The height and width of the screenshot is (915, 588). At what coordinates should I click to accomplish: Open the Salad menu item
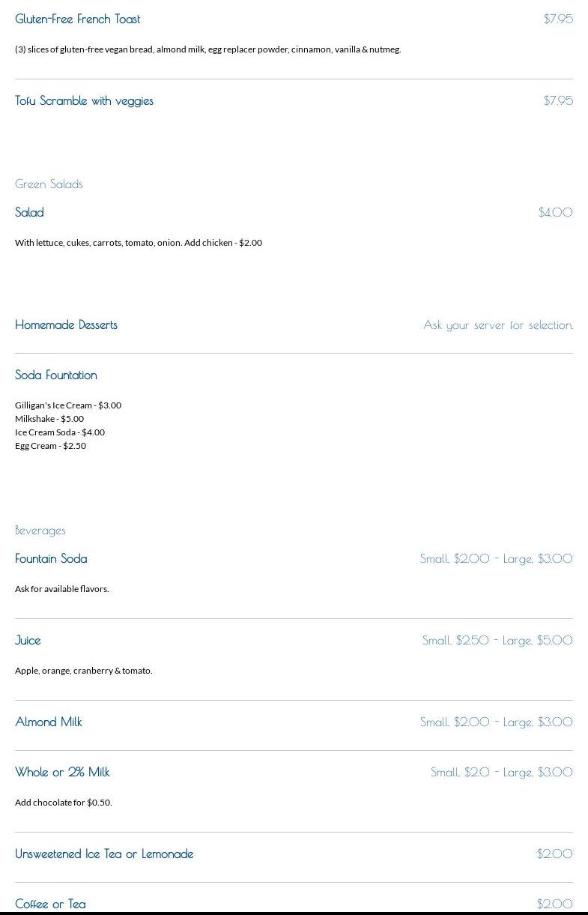tap(29, 213)
